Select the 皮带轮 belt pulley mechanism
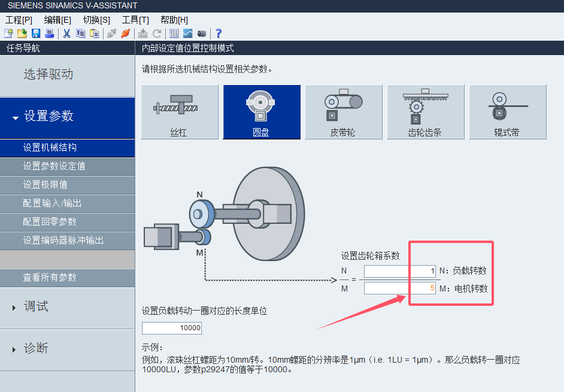The width and height of the screenshot is (564, 392). pyautogui.click(x=344, y=112)
